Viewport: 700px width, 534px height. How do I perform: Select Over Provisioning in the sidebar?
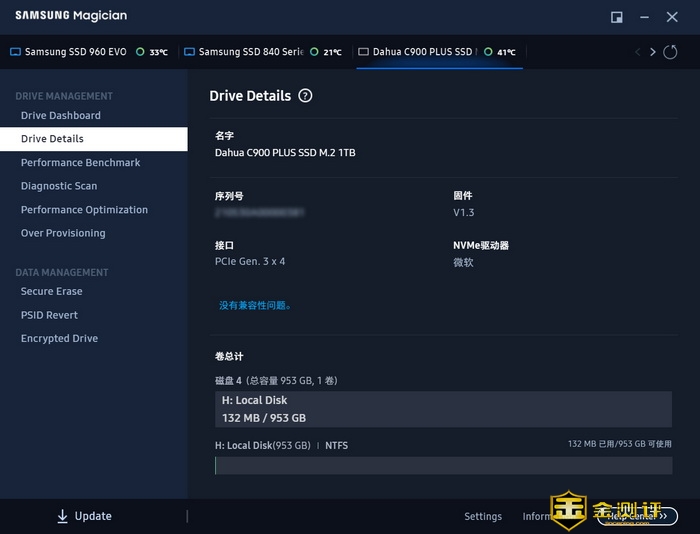coord(63,233)
